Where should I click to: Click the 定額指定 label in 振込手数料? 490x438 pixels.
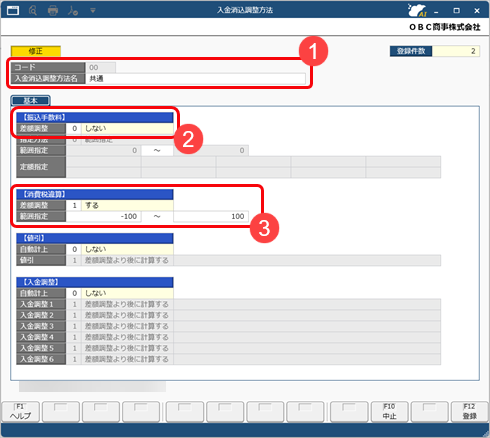click(41, 167)
